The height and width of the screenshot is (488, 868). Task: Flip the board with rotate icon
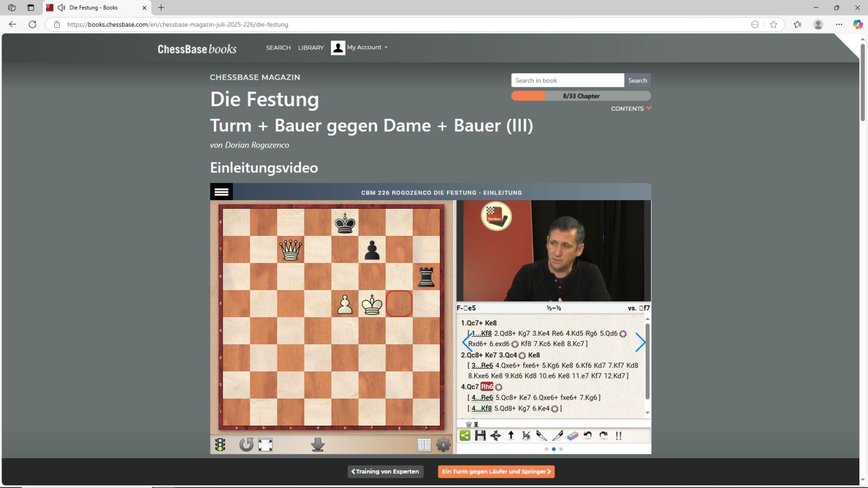tap(246, 445)
